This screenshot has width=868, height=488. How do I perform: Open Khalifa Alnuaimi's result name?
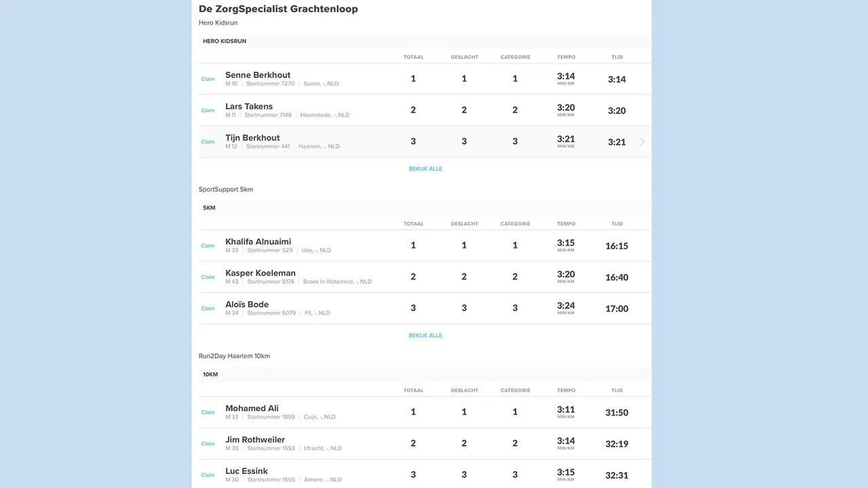click(258, 242)
